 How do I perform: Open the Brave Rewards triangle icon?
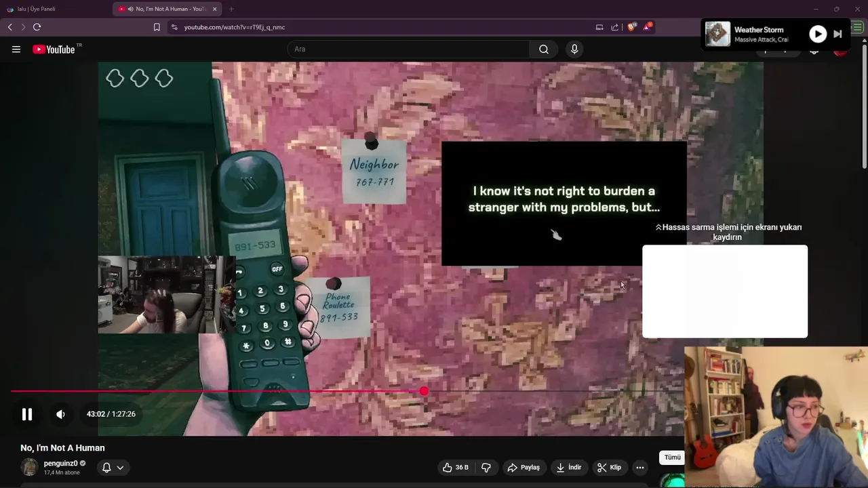648,27
